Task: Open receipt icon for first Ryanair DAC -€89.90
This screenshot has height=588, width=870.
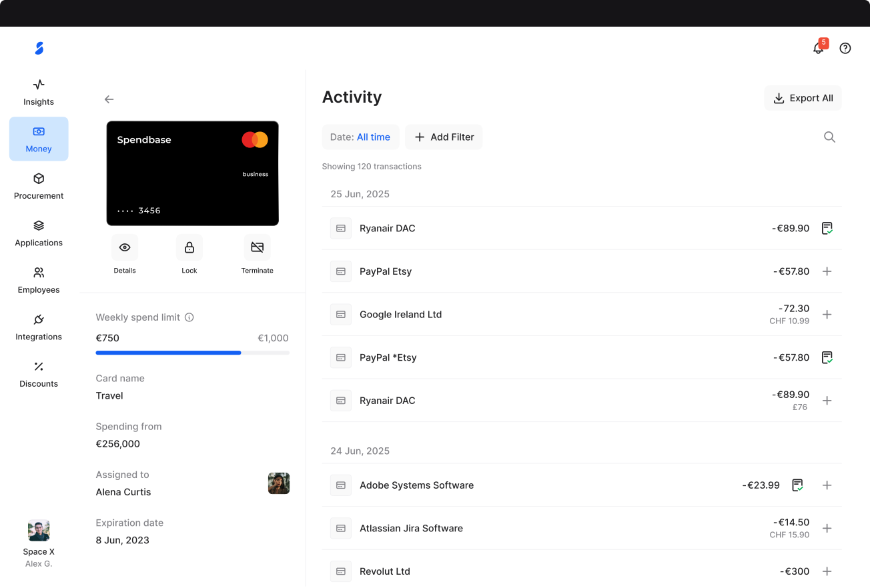Action: pos(827,228)
